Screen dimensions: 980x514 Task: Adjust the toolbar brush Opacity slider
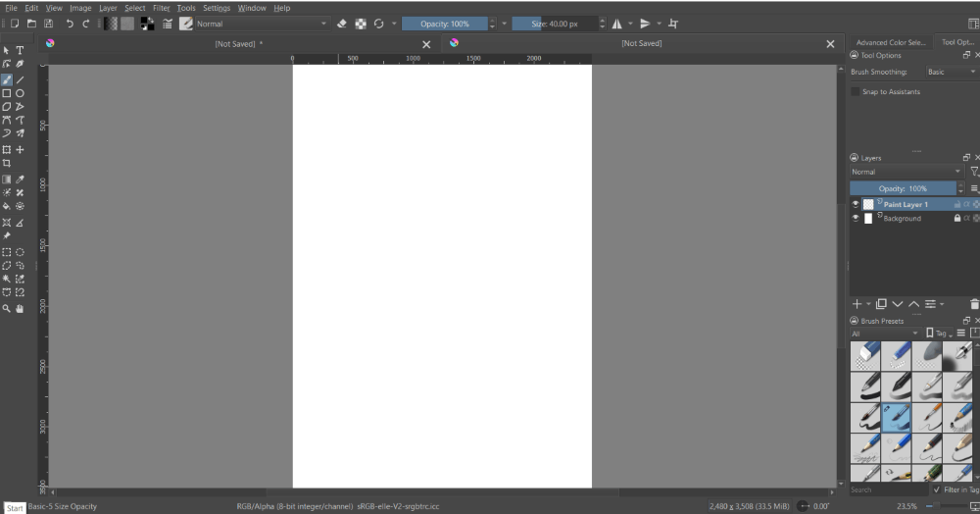(444, 24)
